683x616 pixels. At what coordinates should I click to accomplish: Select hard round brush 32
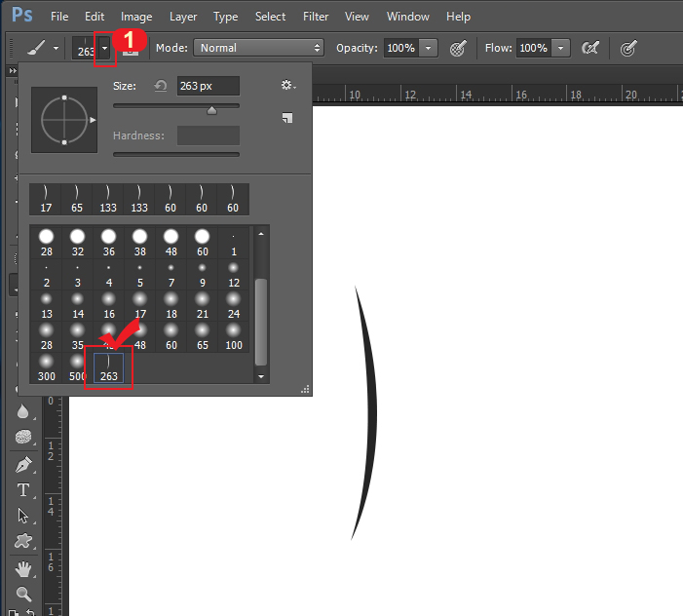coord(78,243)
